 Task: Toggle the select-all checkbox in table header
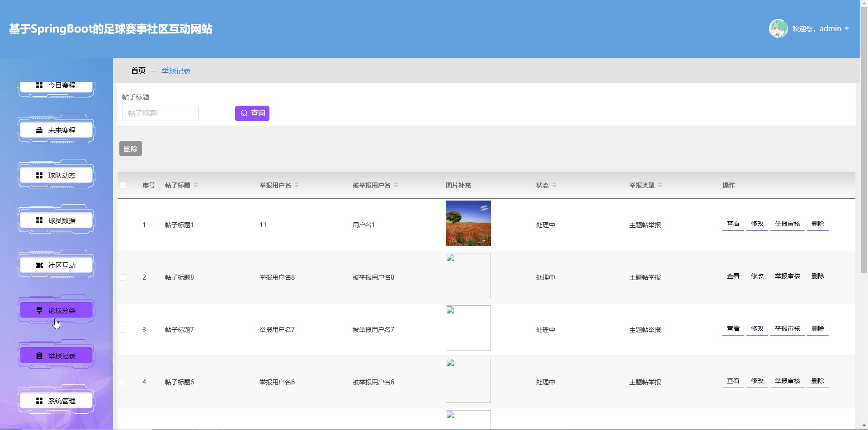coord(123,185)
